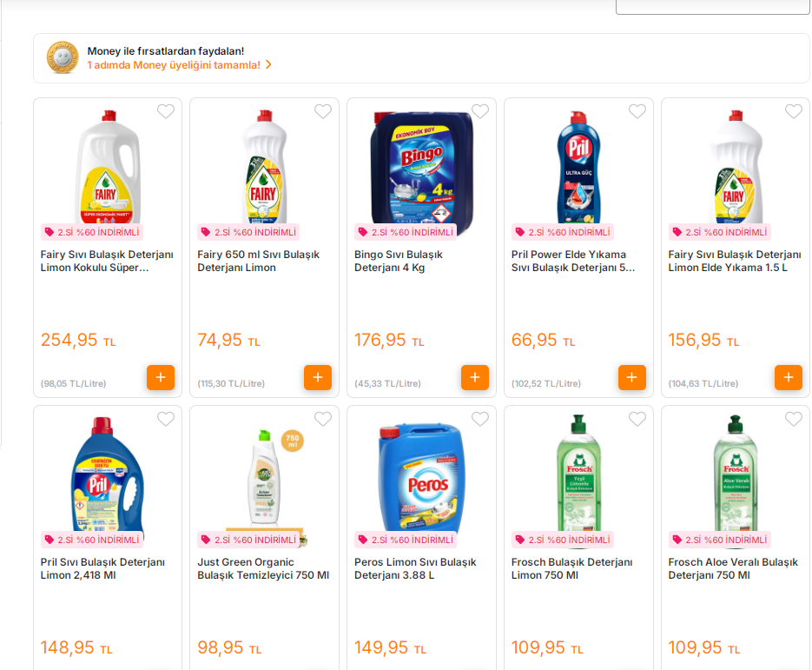
Task: Favorite the Frosch Aloe Veralı detergent
Action: click(794, 419)
